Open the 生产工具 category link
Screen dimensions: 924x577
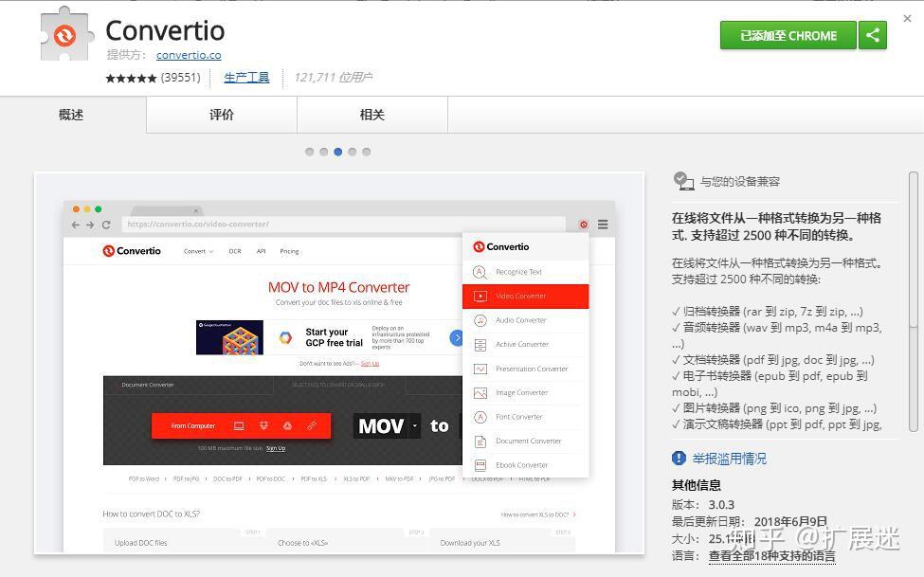tap(246, 77)
